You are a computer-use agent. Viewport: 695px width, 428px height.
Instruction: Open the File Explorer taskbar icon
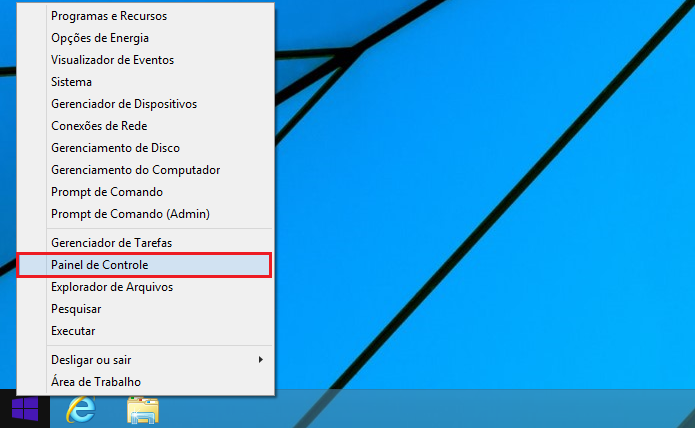coord(143,410)
